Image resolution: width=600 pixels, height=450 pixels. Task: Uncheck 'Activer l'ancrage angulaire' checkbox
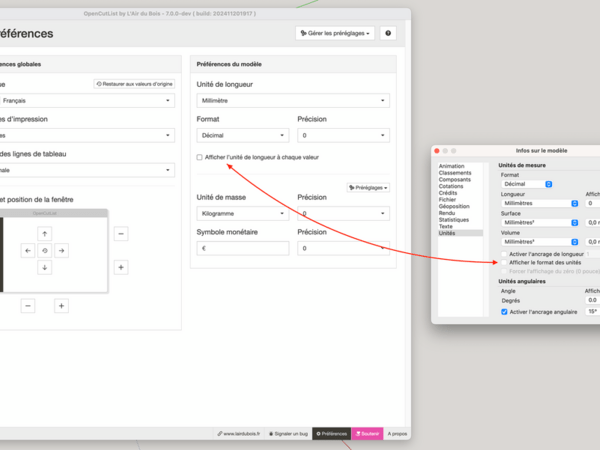(504, 311)
